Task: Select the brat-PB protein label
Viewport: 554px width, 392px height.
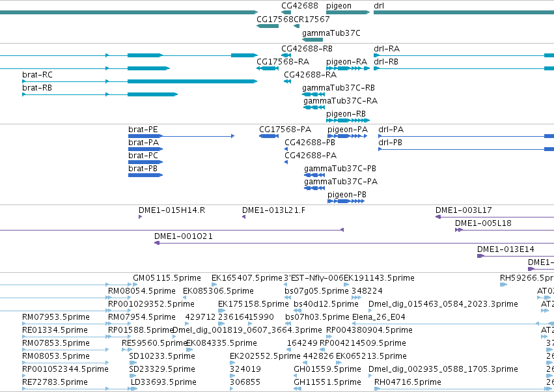Action: (x=143, y=169)
